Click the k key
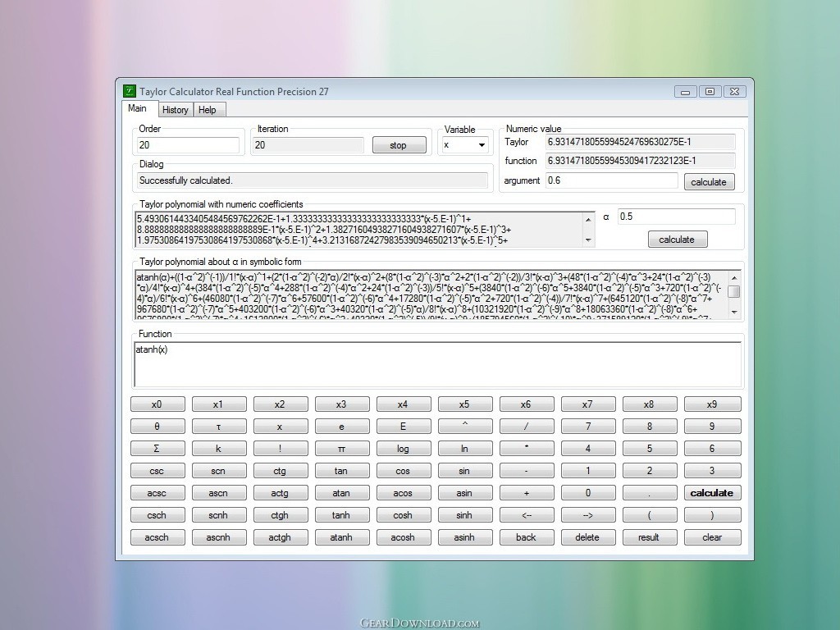The width and height of the screenshot is (840, 630). 219,449
